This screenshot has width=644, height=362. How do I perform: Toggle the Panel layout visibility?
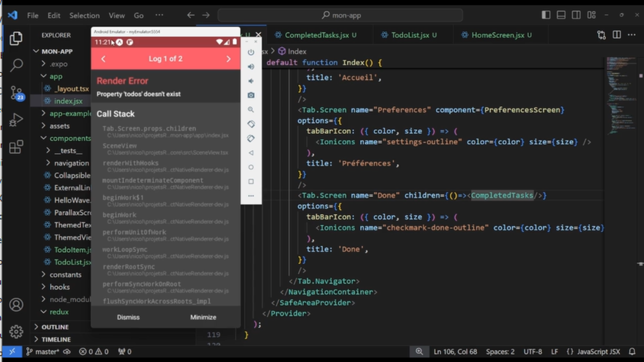coord(560,15)
